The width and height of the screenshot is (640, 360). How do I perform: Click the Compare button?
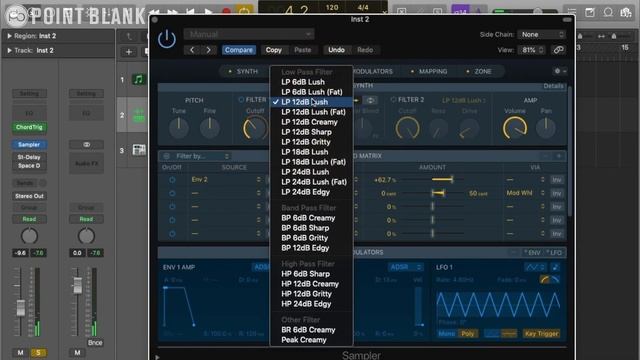tap(239, 50)
